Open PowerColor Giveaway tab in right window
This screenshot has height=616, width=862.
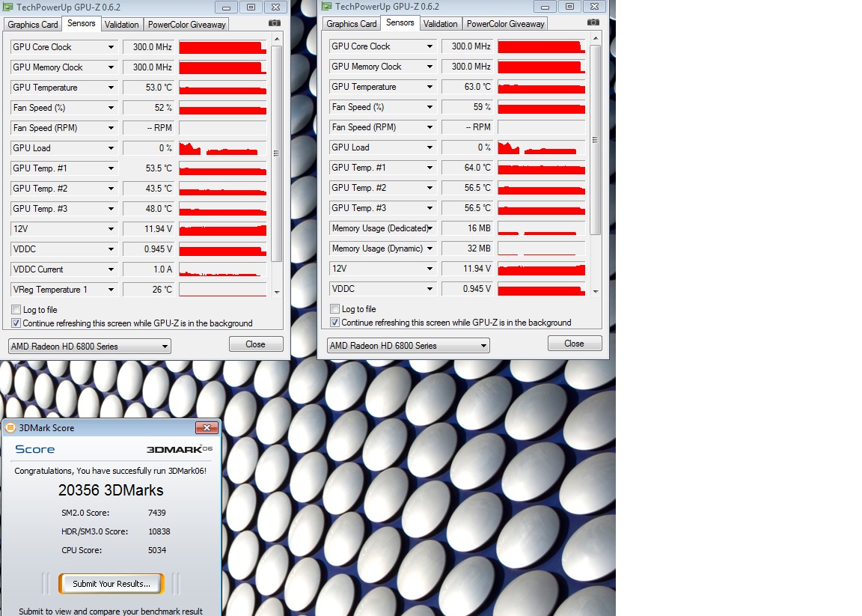coord(505,24)
